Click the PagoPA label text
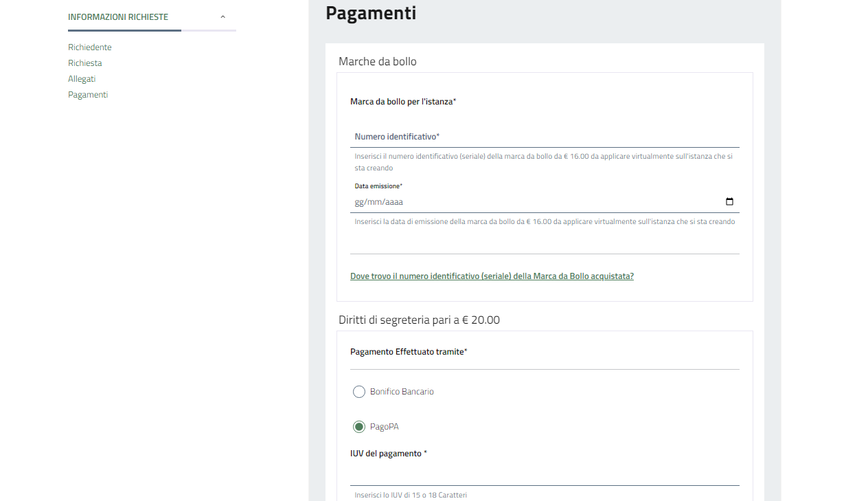This screenshot has width=868, height=501. coord(385,427)
